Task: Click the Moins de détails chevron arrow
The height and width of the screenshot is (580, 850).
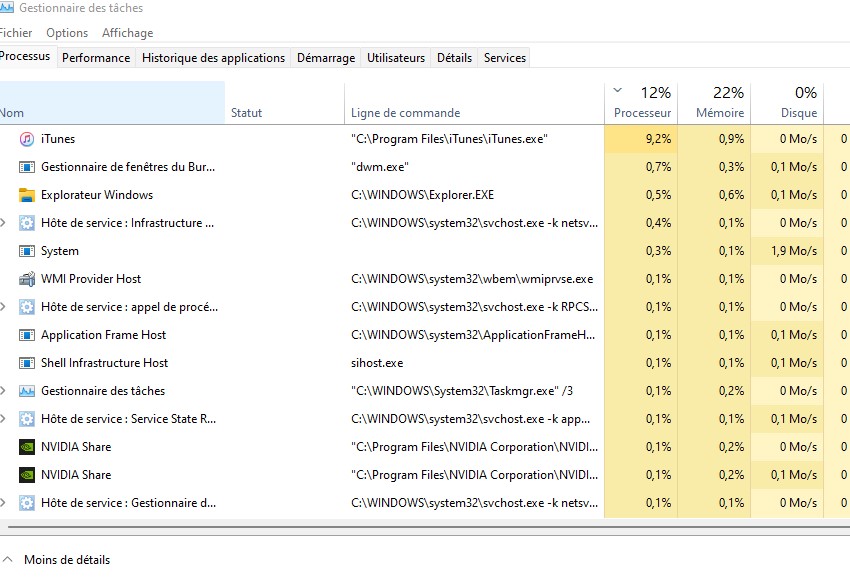Action: tap(8, 559)
